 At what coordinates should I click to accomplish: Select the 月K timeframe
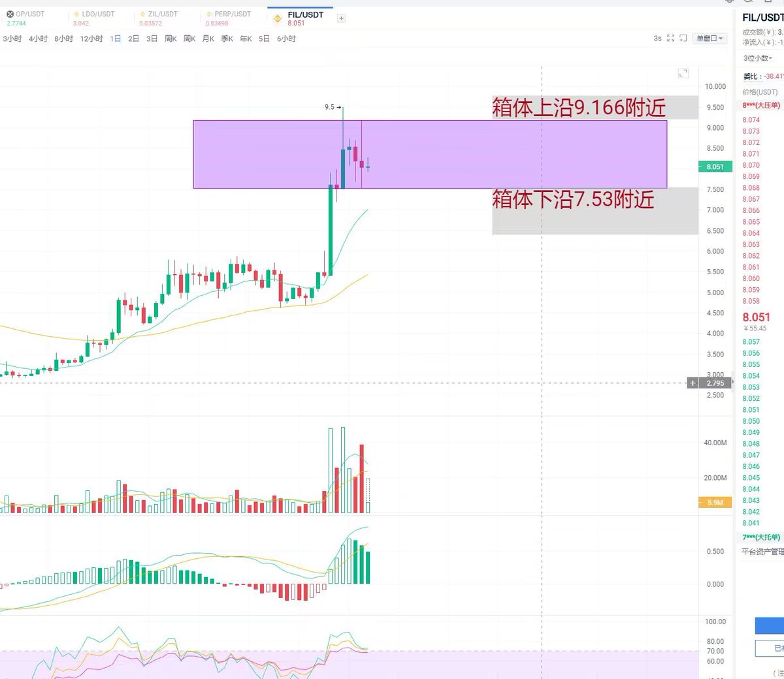point(208,39)
